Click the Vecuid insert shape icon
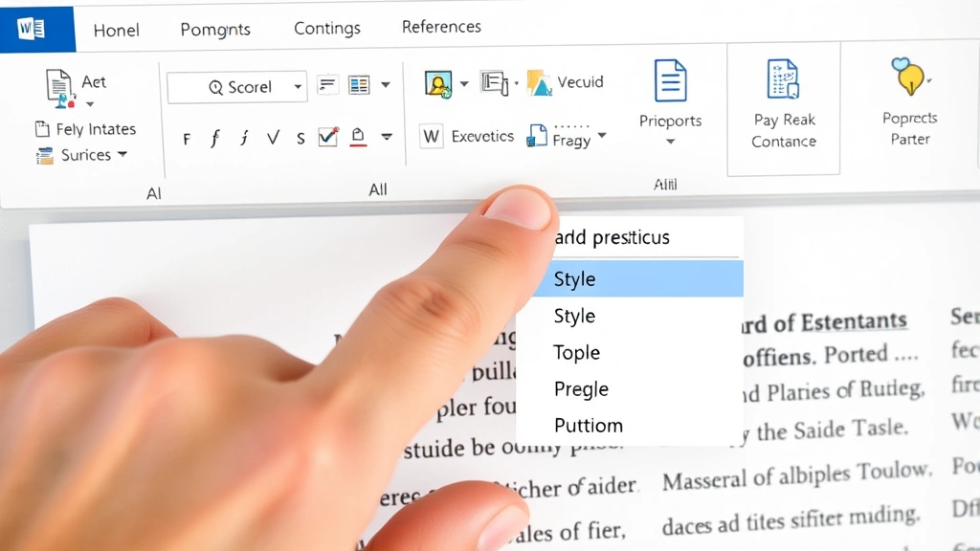Screen dimensions: 980x551 [x=542, y=82]
